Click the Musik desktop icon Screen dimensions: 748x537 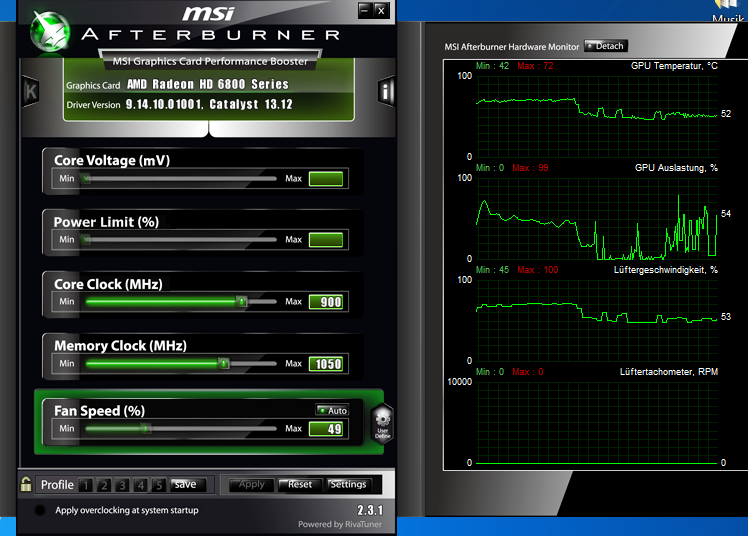tap(727, 11)
